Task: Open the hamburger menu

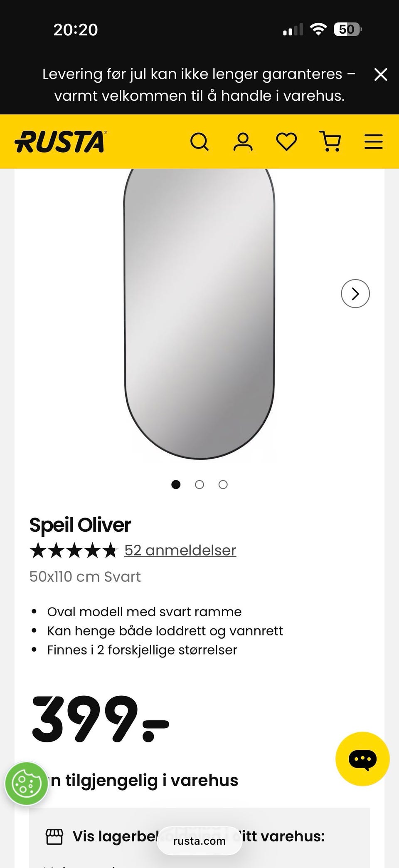Action: [x=374, y=141]
